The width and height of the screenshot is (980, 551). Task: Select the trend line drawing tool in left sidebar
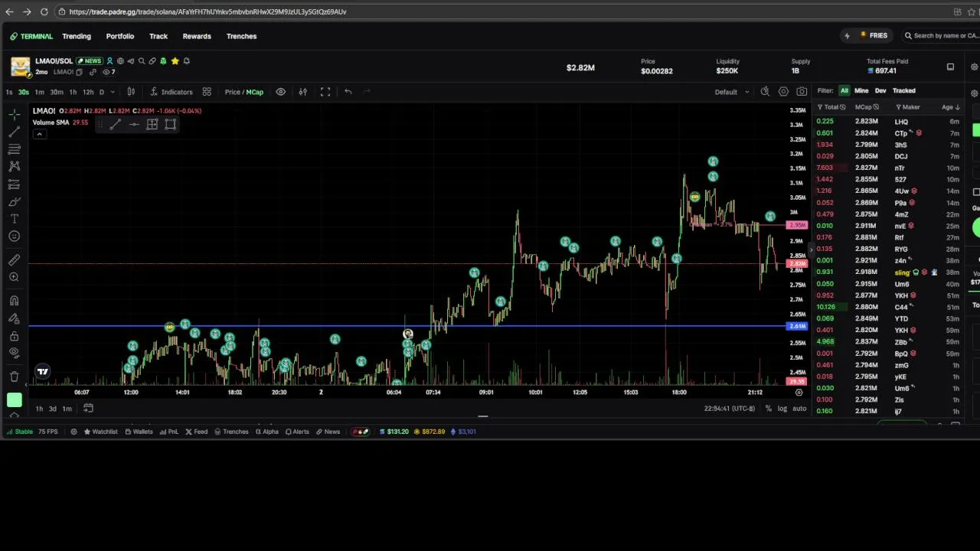coord(14,132)
